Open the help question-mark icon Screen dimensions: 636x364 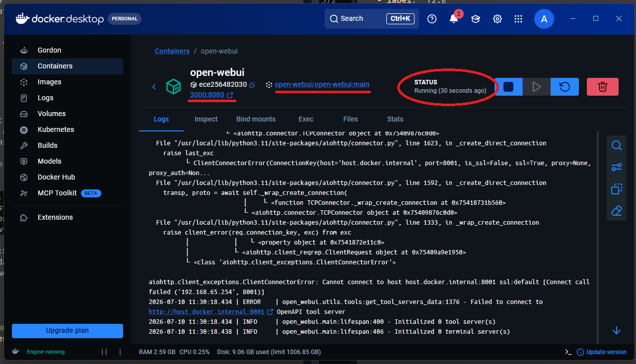point(432,19)
